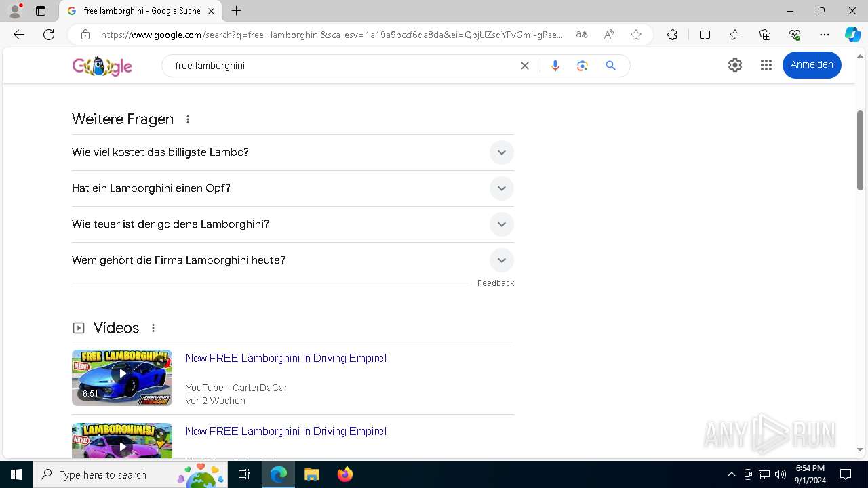Open the Windows Start menu
Screen dimensions: 868x488
click(16, 474)
